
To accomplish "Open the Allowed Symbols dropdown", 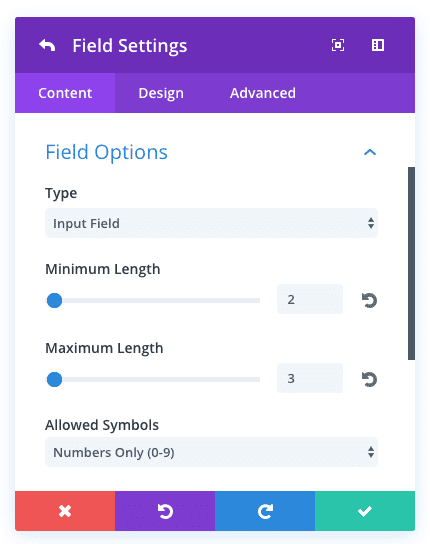I will pos(211,452).
